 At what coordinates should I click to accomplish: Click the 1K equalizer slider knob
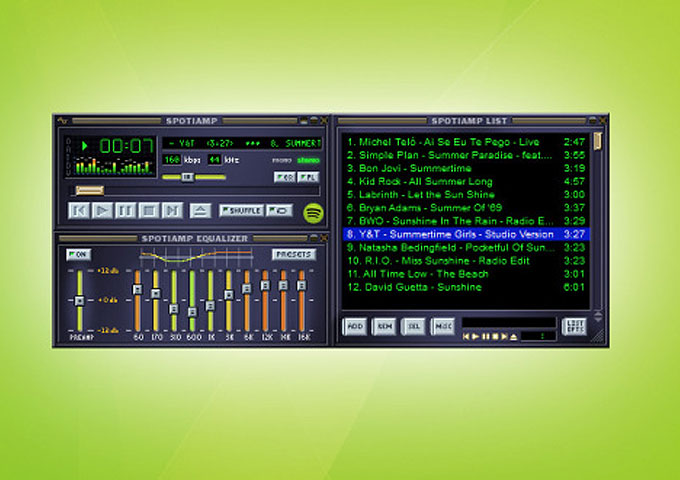210,306
